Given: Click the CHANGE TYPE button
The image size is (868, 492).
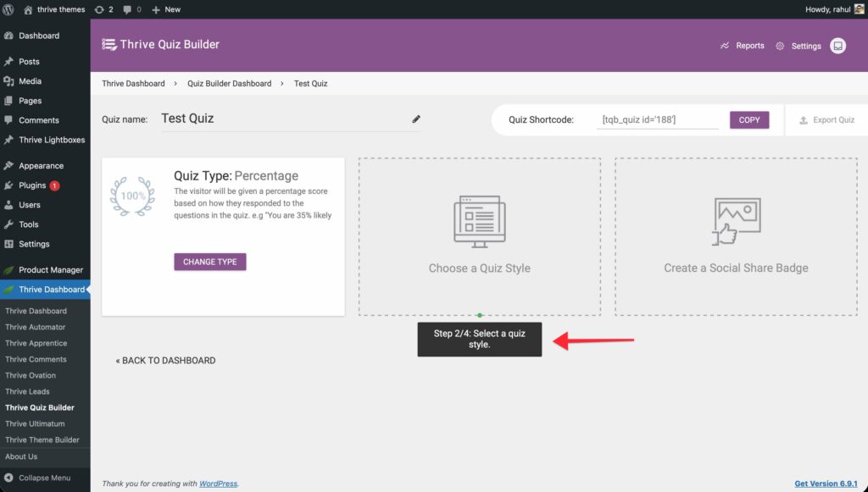Looking at the screenshot, I should coord(210,262).
